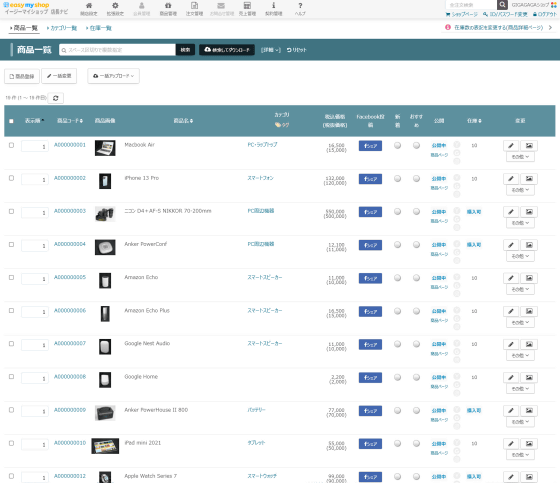Click pencil edit icon for iPad mini 2021

[511, 444]
